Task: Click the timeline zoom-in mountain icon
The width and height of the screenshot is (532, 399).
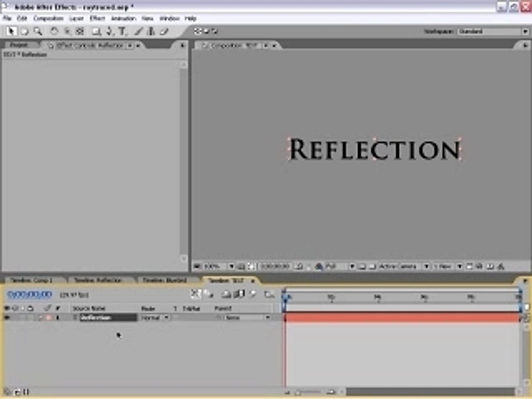Action: (x=331, y=392)
